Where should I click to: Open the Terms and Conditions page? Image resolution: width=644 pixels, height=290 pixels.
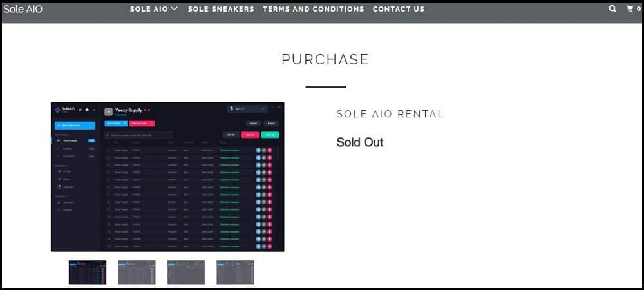coord(314,8)
